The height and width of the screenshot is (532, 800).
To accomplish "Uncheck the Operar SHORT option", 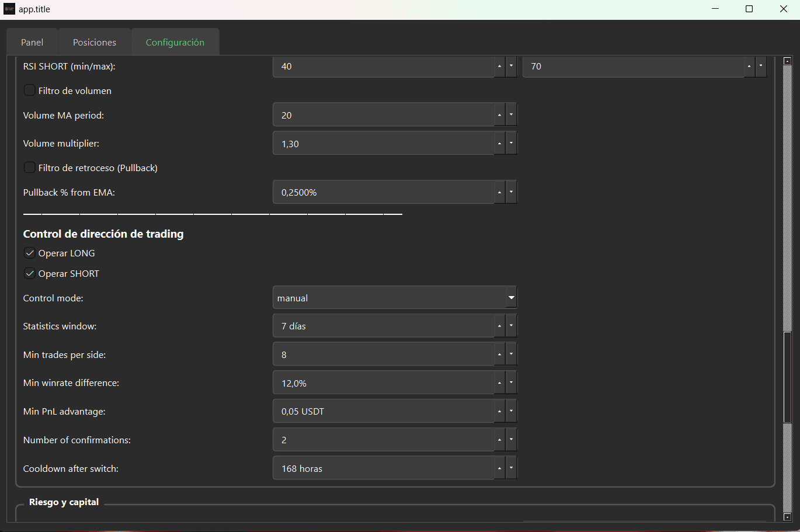I will pyautogui.click(x=29, y=273).
